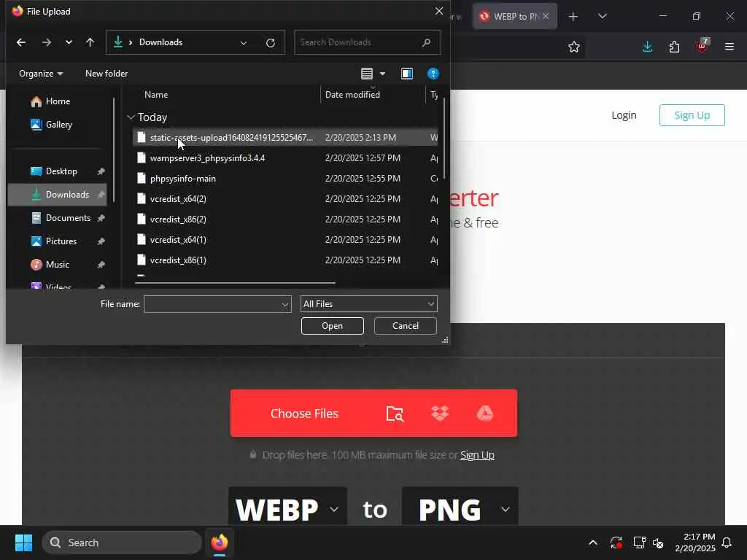Click the forward navigation arrow in the dialog
The width and height of the screenshot is (747, 560).
(x=46, y=42)
